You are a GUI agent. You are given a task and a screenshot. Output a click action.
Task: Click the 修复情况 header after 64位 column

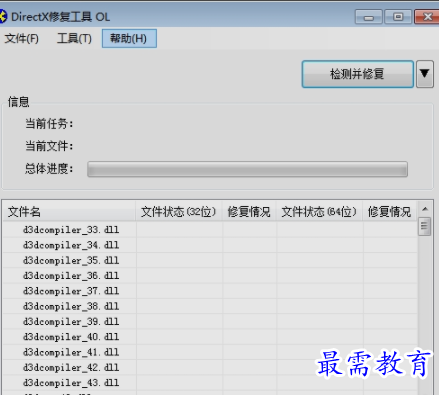pyautogui.click(x=390, y=211)
